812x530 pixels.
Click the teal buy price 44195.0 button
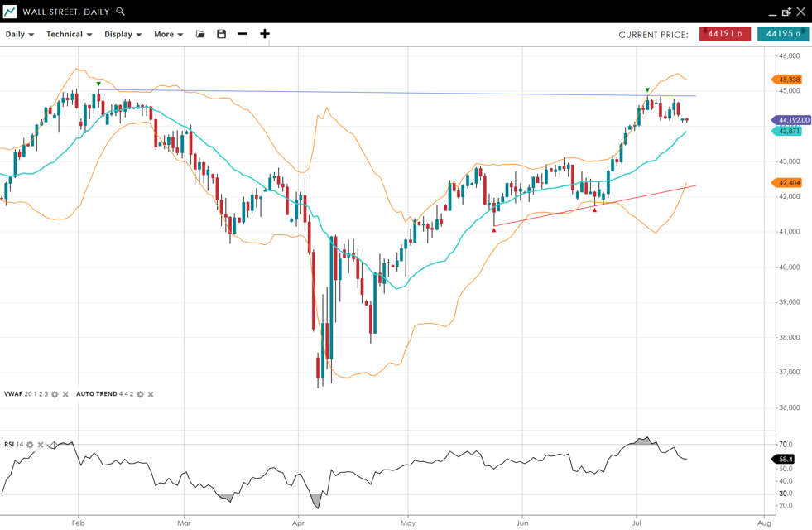pos(782,34)
